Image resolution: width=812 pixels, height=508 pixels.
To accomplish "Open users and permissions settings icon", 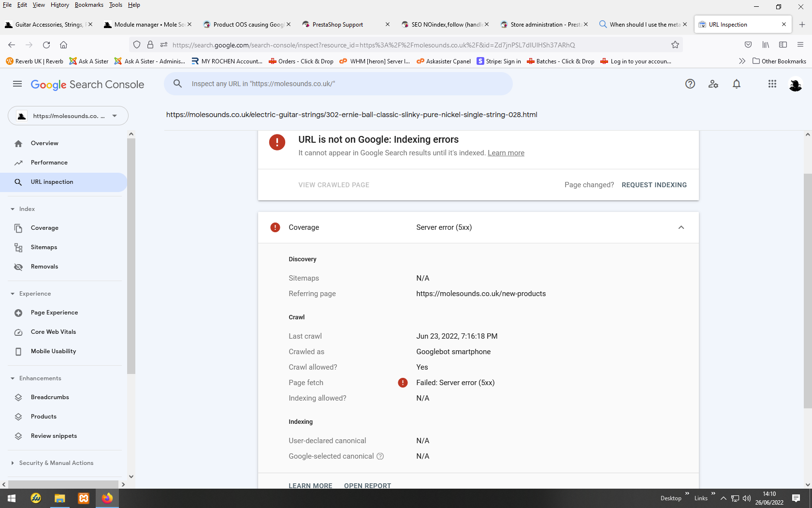I will point(713,84).
